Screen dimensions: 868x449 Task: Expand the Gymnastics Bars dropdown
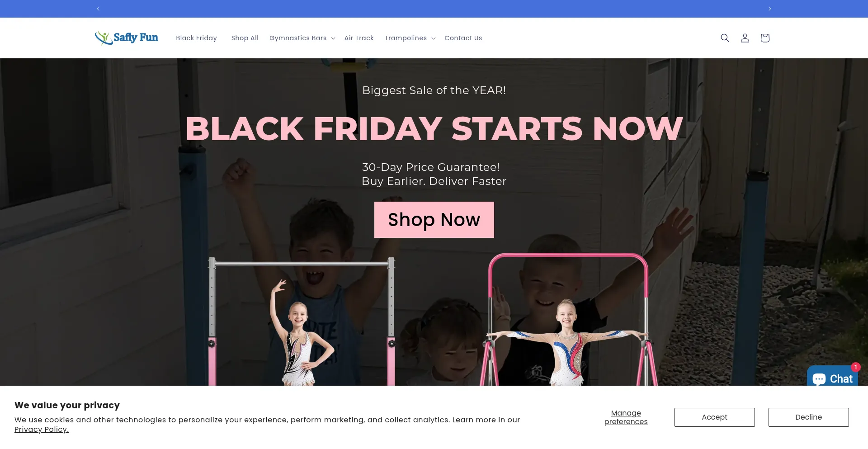(302, 38)
